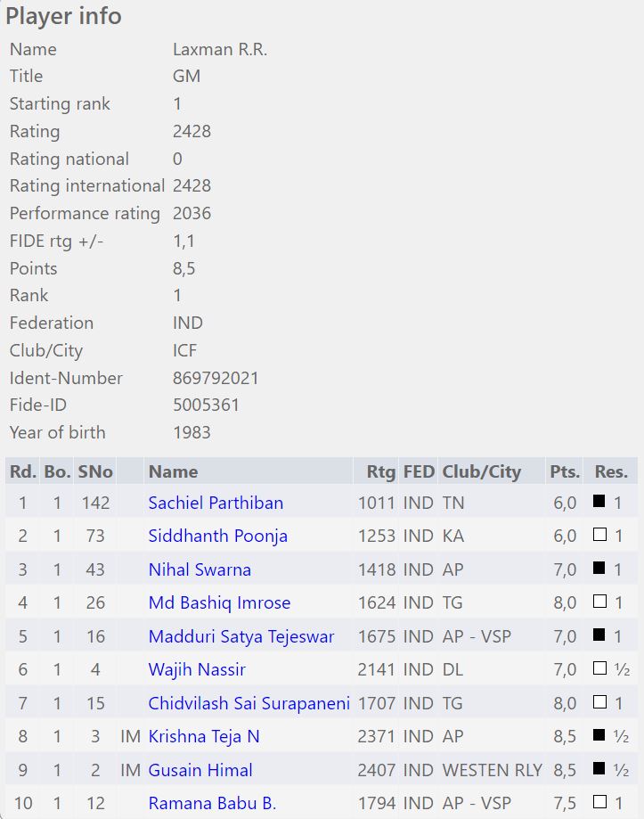This screenshot has width=644, height=819.
Task: Click white piece icon in round 10
Action: 599,802
